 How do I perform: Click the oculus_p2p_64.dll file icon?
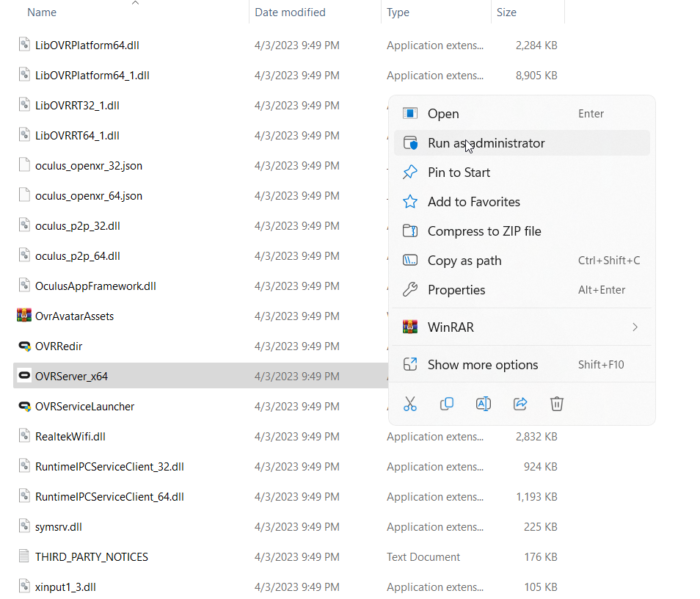24,255
